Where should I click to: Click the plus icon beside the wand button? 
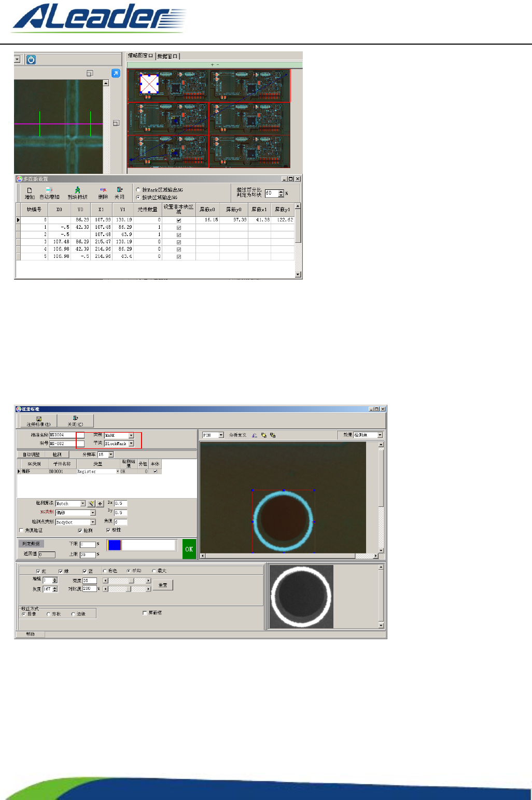tap(100, 504)
